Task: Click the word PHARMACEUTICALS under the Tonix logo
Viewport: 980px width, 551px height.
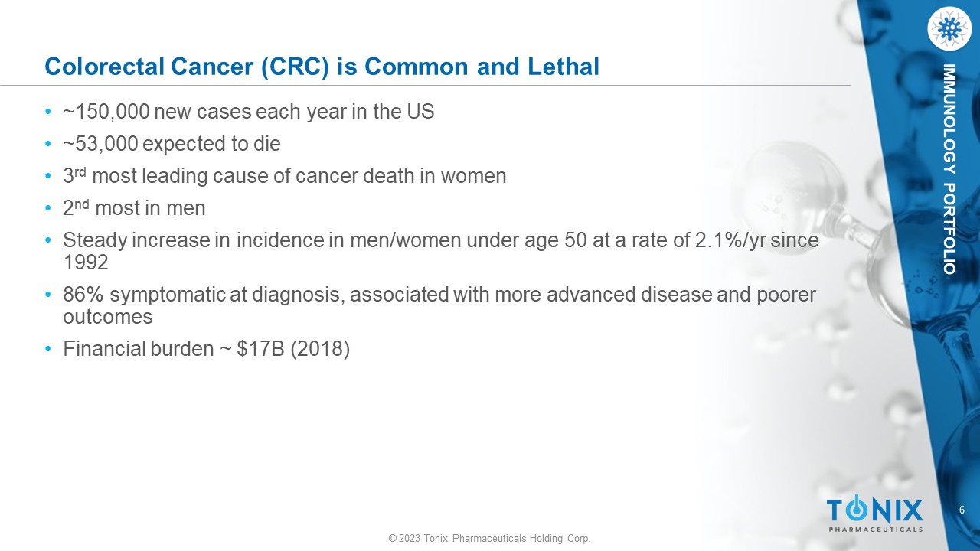Action: [874, 529]
